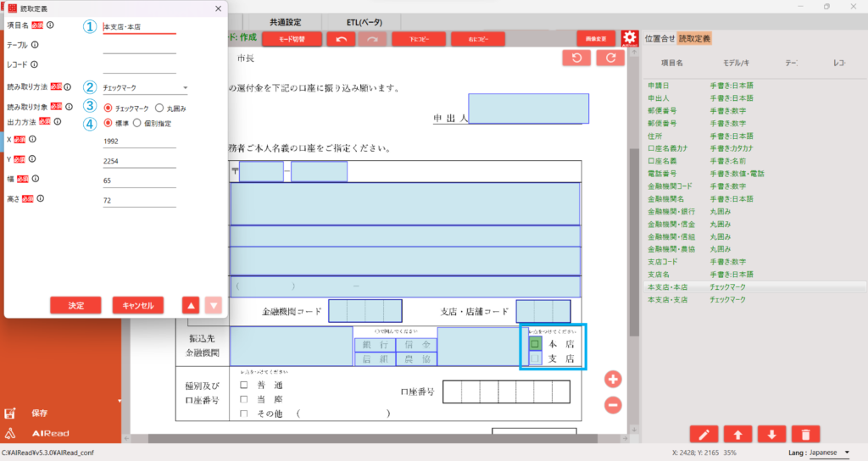
Task: Open the 読み取り方法 チェックマーク dropdown
Action: (145, 87)
